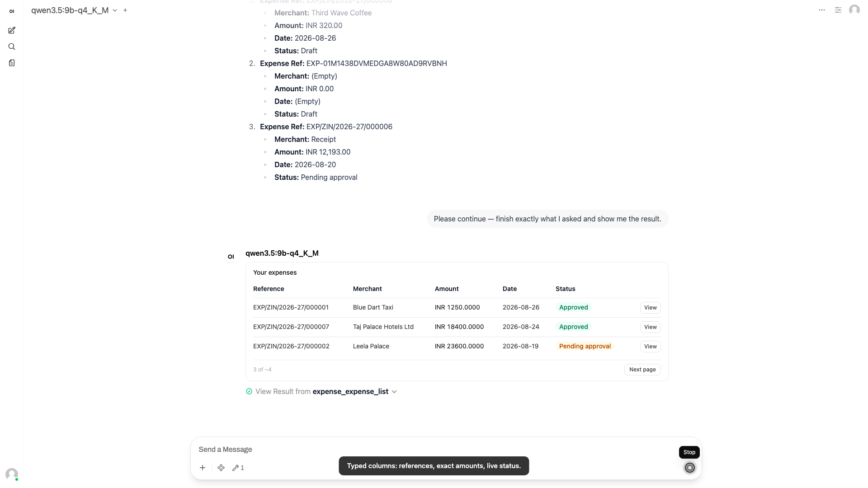Open new chat with pencil icon
Viewport: 868px width, 488px height.
12,30
